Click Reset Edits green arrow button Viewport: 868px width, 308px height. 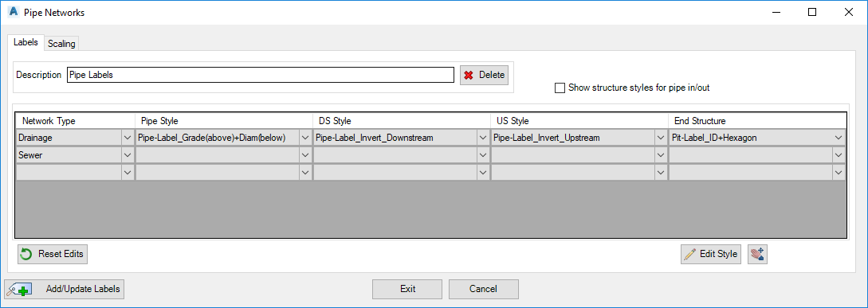[53, 254]
